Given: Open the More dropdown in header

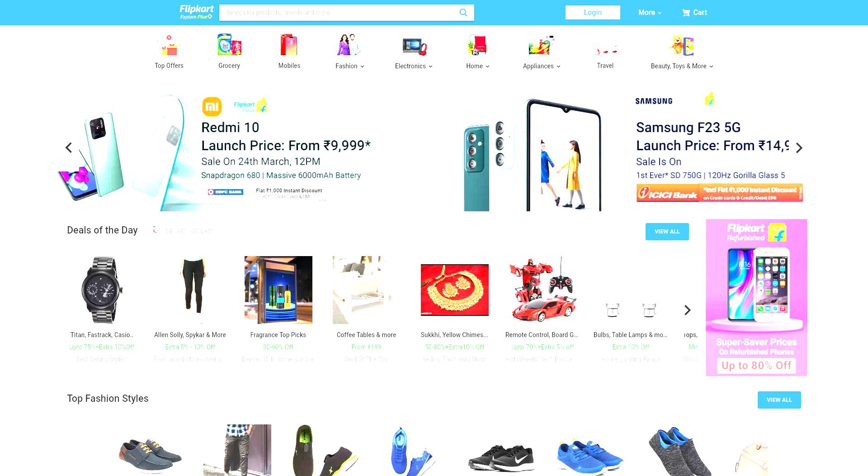Looking at the screenshot, I should (x=650, y=13).
